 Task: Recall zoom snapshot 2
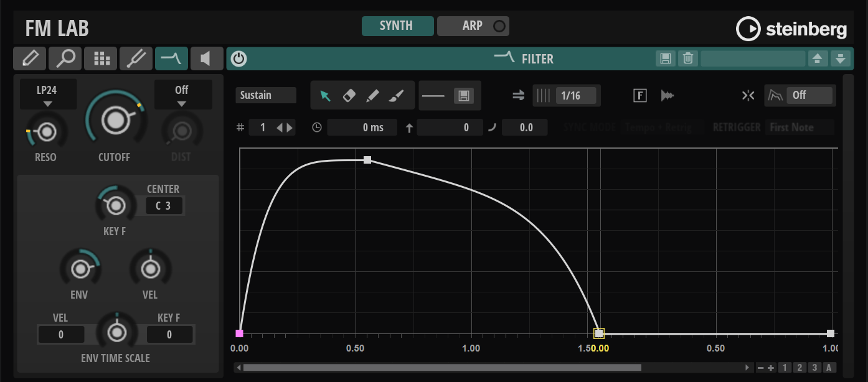800,368
